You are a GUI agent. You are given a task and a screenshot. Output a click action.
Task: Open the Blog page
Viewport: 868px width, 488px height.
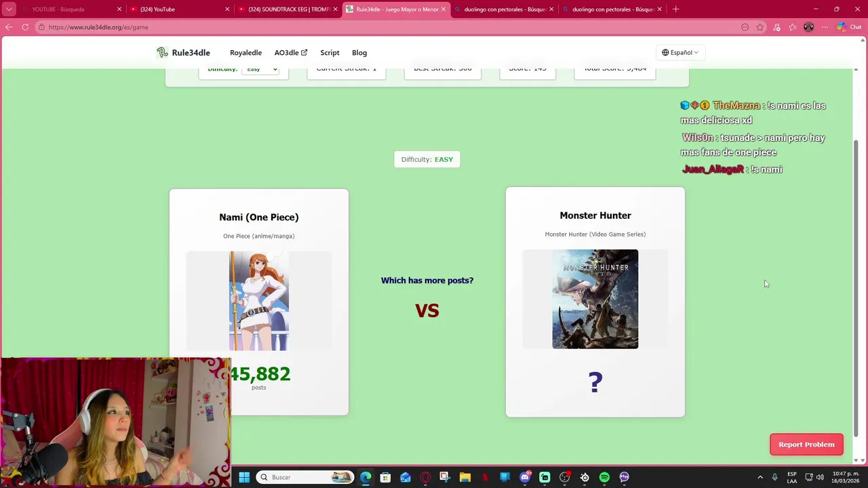[x=359, y=53]
